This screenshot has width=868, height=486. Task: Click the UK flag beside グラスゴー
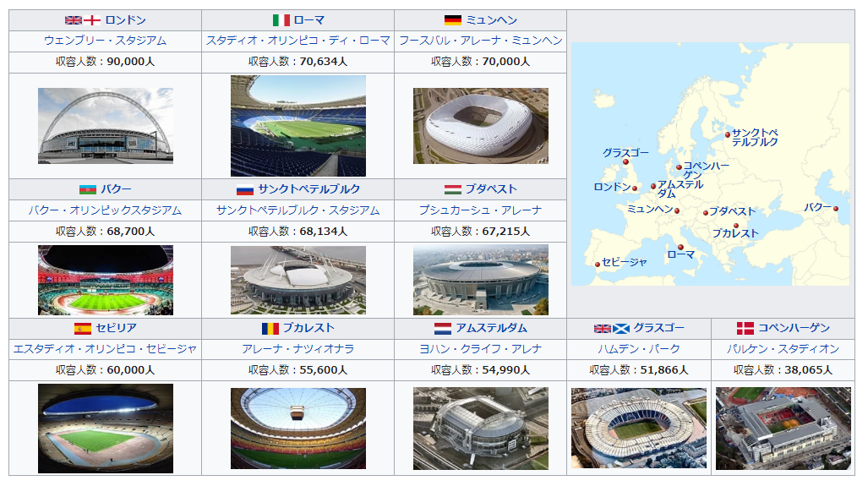click(x=603, y=329)
